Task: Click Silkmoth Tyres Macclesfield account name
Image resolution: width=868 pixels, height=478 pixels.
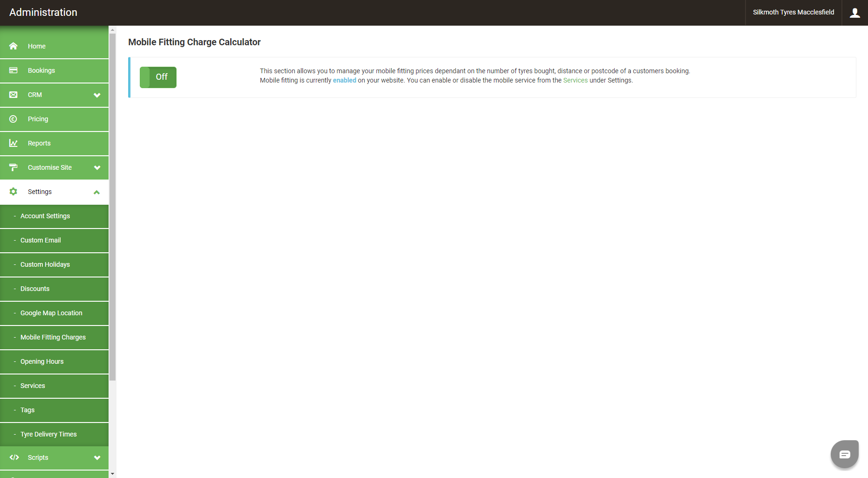Action: click(x=793, y=13)
